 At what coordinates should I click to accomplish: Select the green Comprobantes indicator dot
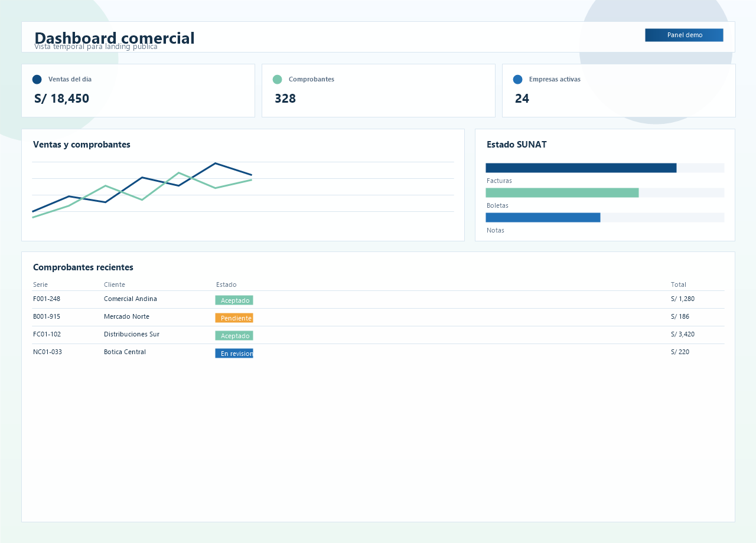click(x=277, y=79)
